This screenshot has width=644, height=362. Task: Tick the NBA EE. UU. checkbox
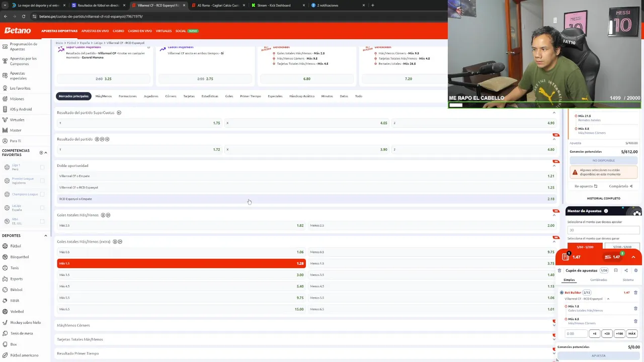(x=42, y=221)
